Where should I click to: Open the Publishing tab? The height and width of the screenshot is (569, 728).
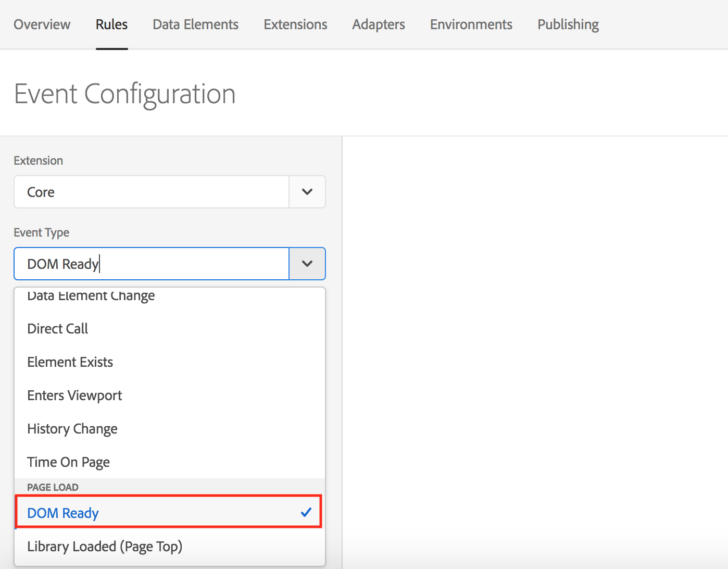pyautogui.click(x=568, y=24)
